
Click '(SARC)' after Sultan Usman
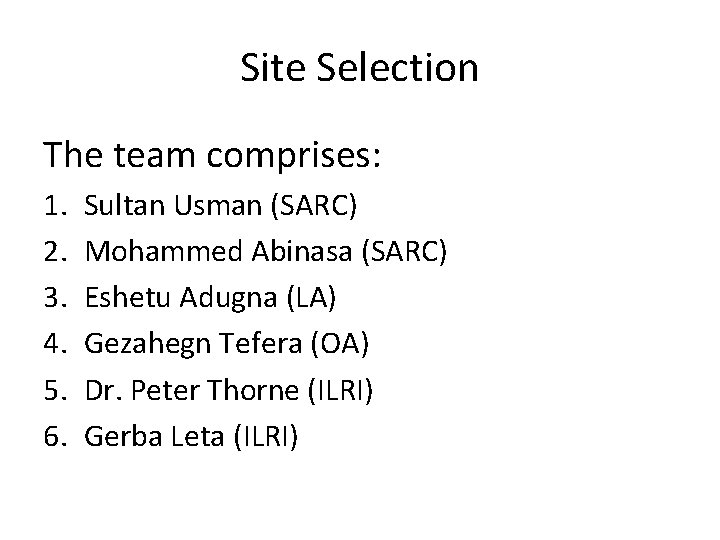(x=314, y=206)
